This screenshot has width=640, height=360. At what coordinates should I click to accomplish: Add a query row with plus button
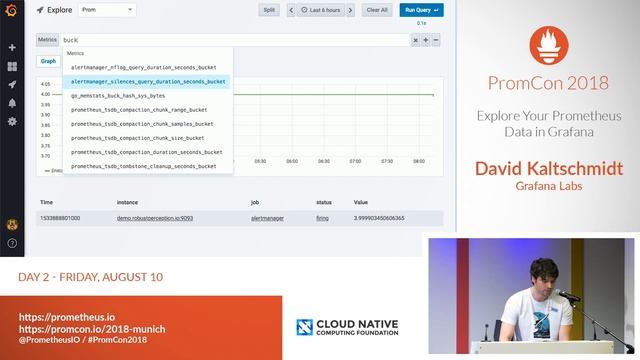[426, 40]
